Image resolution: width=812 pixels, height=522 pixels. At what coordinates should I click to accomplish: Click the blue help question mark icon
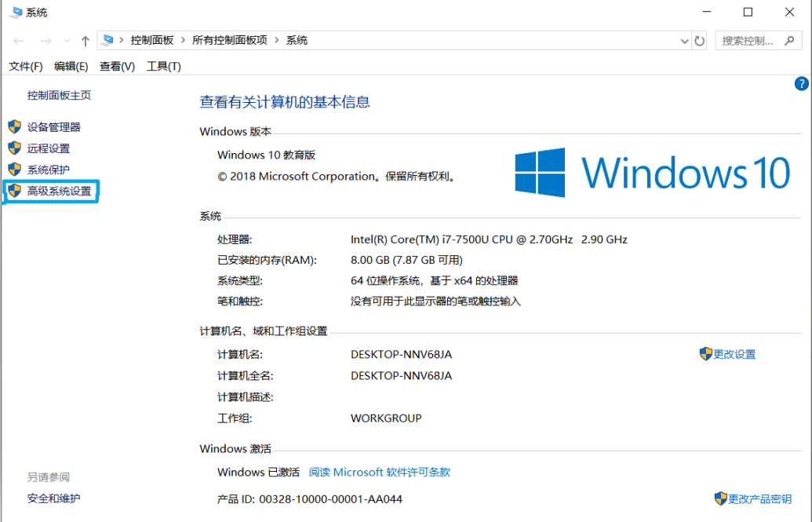pyautogui.click(x=801, y=83)
